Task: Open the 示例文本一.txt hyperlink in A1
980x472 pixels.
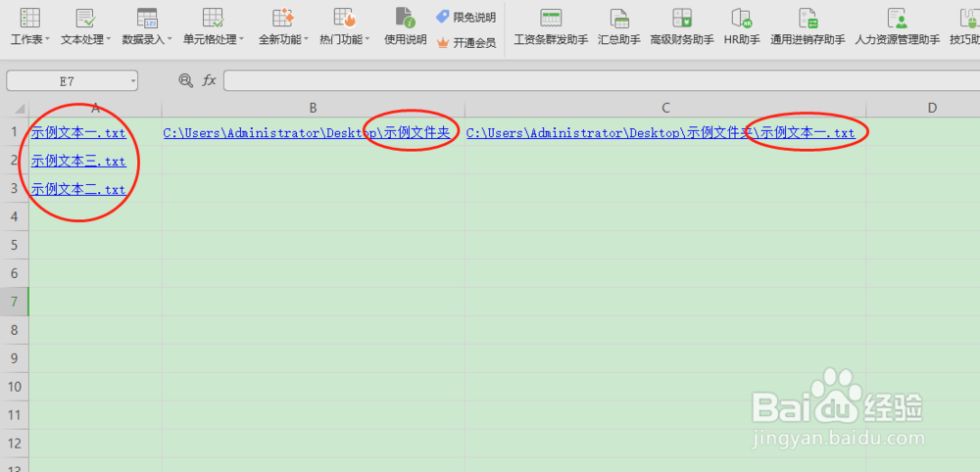Action: [78, 133]
